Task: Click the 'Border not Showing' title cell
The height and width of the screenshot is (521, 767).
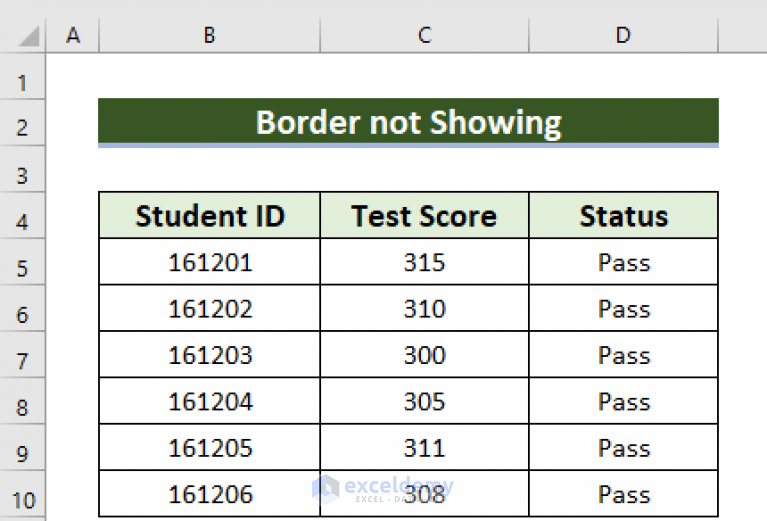Action: click(x=408, y=121)
